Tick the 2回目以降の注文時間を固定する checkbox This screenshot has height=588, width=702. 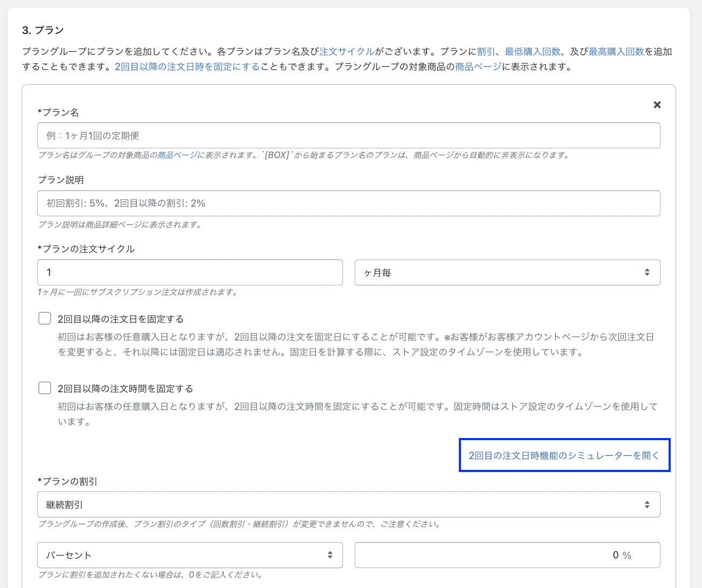45,388
